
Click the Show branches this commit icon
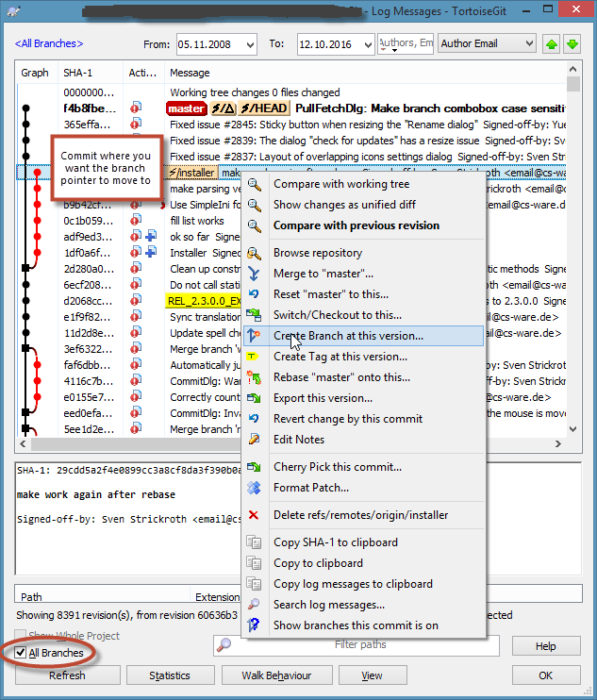[x=254, y=625]
